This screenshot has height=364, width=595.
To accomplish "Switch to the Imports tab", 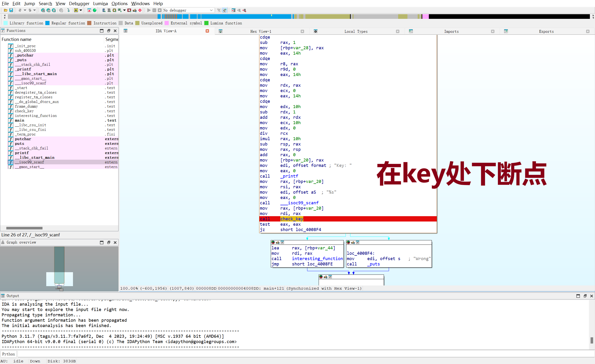I will [x=451, y=31].
